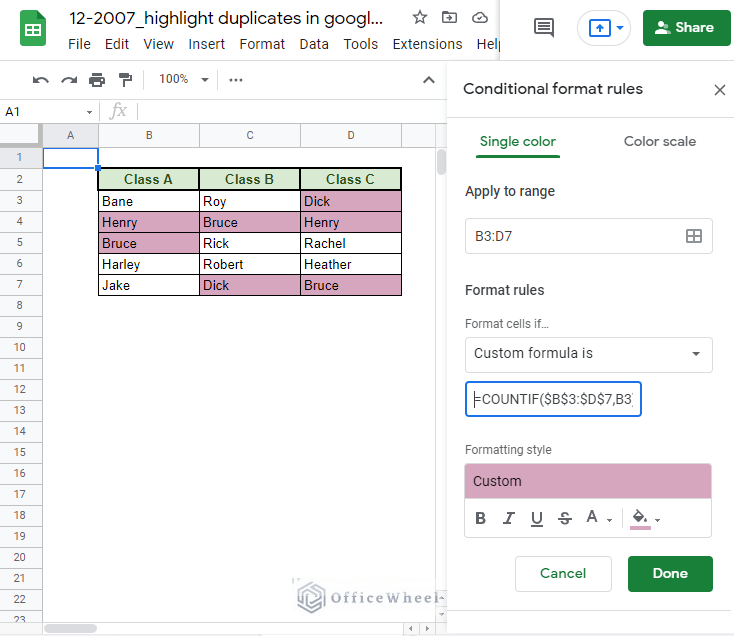Click the print icon
734x636 pixels.
97,80
